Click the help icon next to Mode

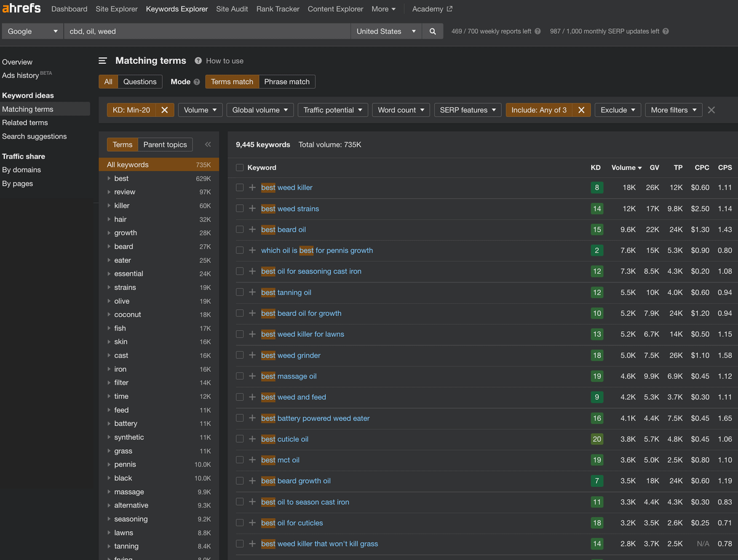point(197,82)
